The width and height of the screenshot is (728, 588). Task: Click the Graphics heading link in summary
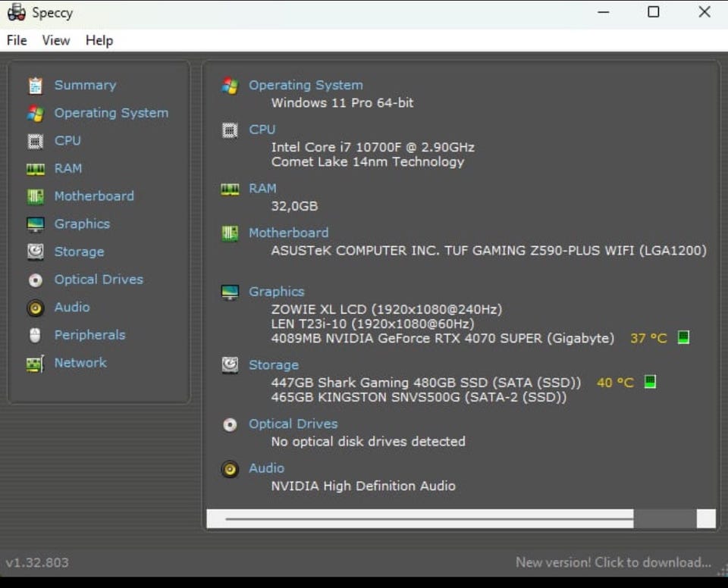(x=277, y=292)
